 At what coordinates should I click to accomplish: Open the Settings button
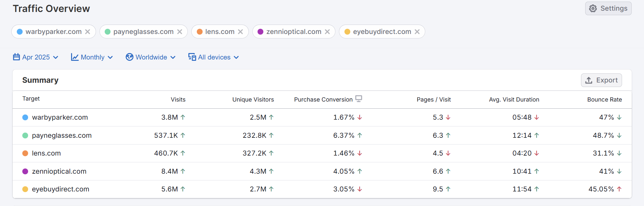(608, 8)
